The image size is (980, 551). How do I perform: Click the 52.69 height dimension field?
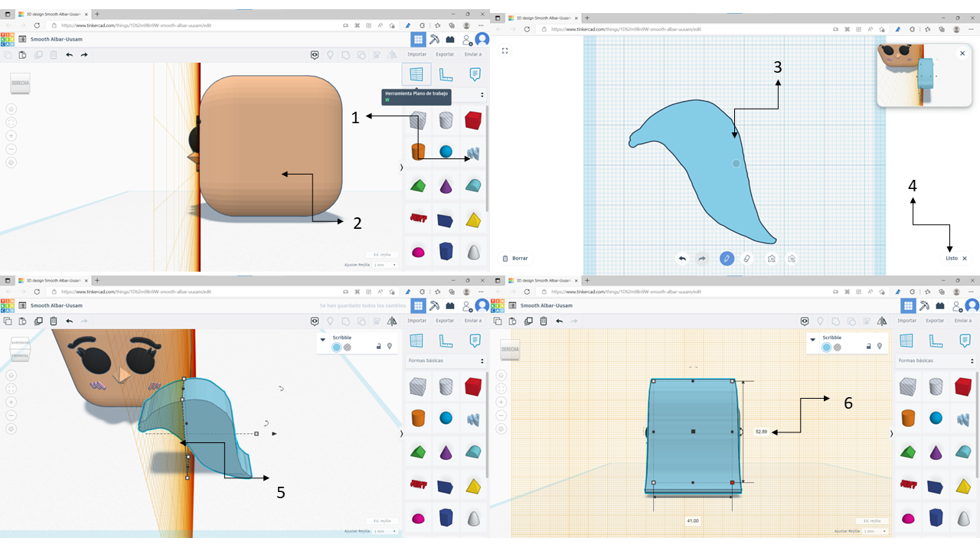(x=761, y=432)
